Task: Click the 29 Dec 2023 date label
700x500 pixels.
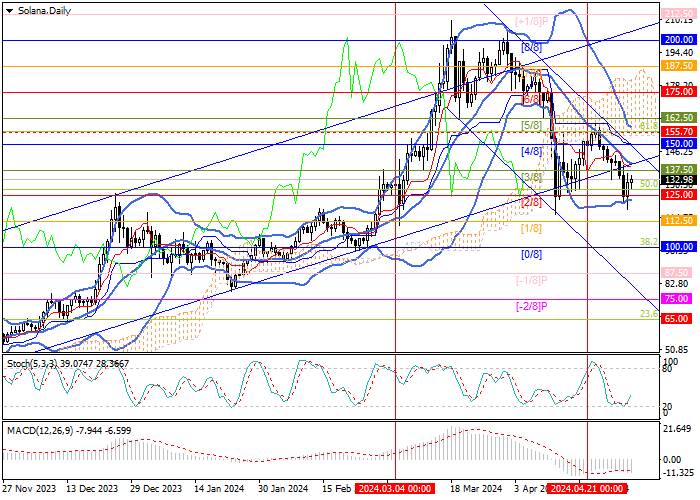Action: click(156, 488)
